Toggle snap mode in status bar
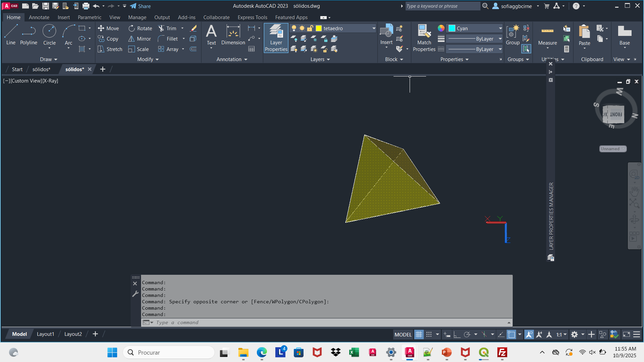 429,334
